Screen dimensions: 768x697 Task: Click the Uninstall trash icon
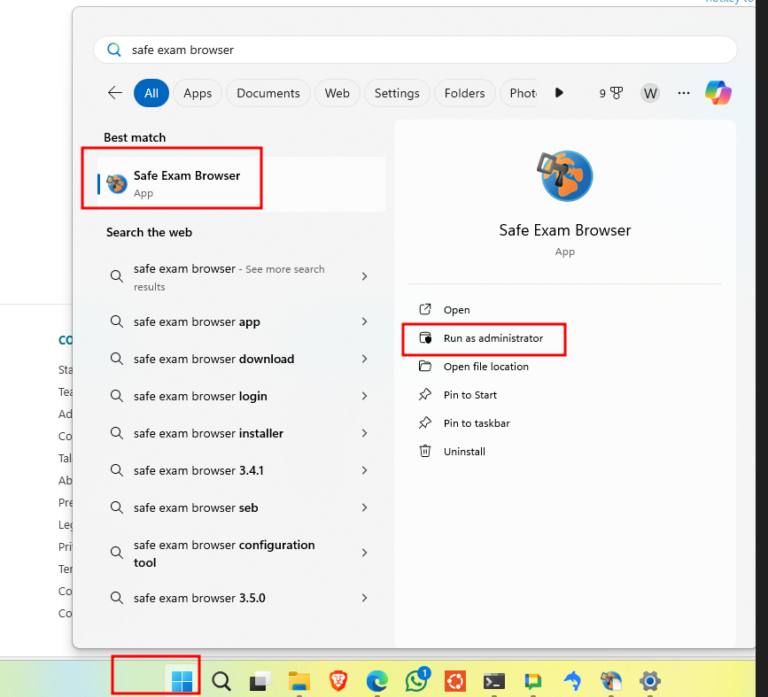click(425, 451)
